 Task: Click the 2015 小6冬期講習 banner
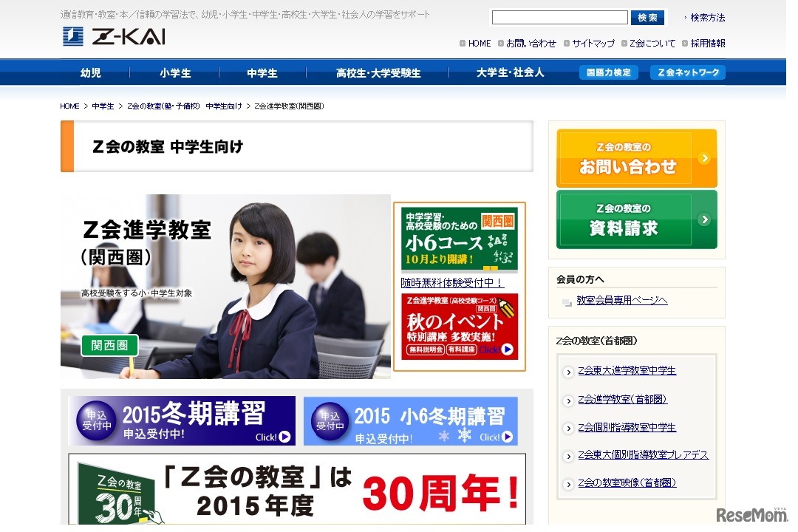411,421
